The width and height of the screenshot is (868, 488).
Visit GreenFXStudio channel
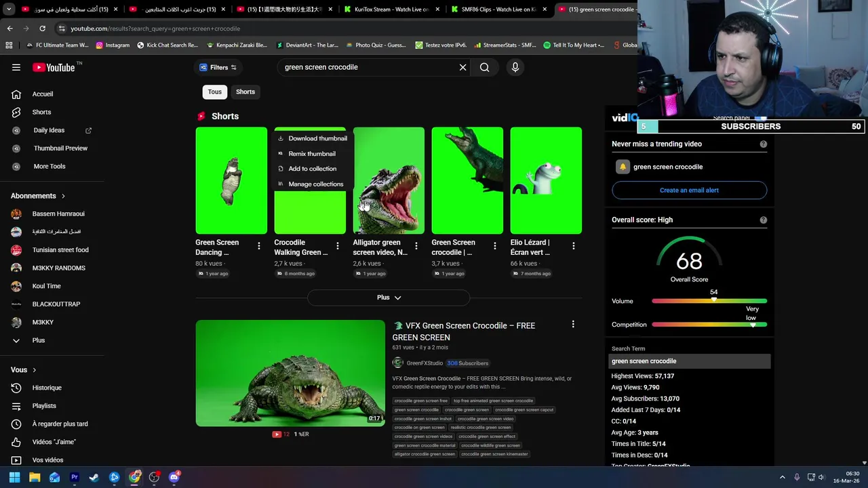(x=425, y=363)
